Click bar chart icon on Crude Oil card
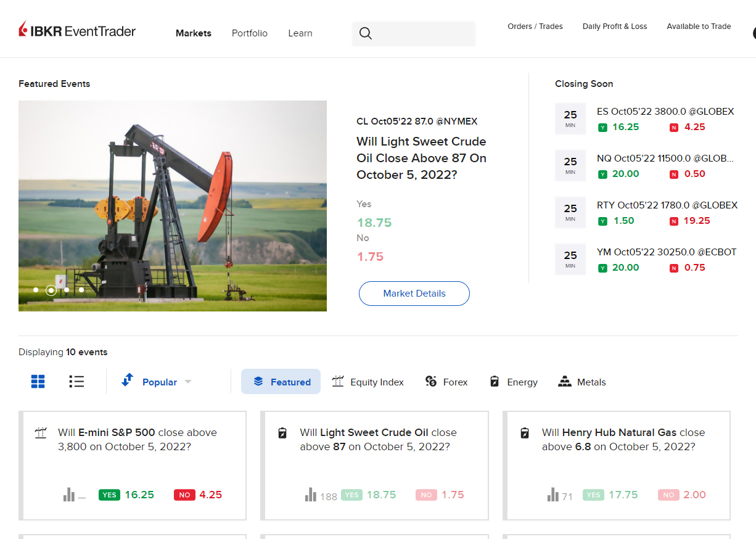Image resolution: width=756 pixels, height=539 pixels. coord(311,495)
